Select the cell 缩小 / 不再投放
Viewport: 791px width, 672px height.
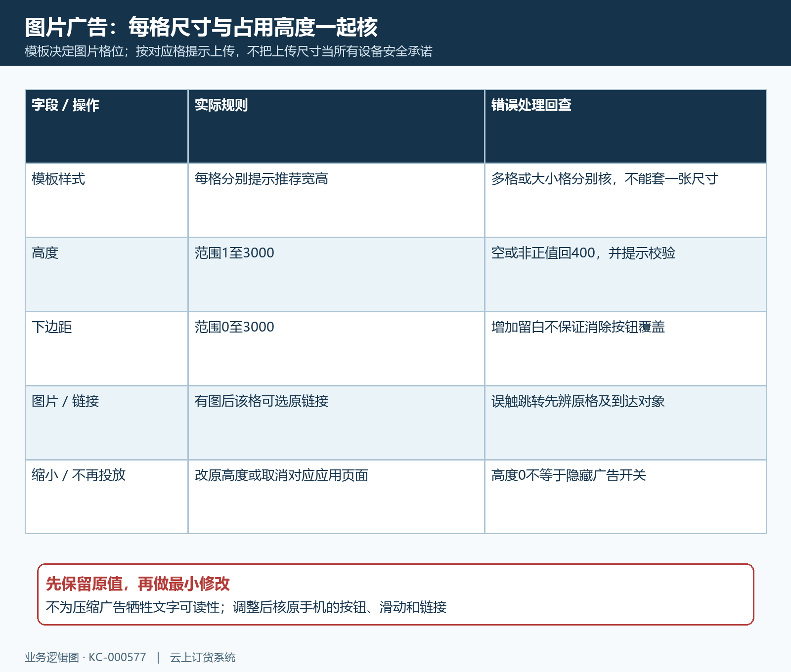[106, 497]
